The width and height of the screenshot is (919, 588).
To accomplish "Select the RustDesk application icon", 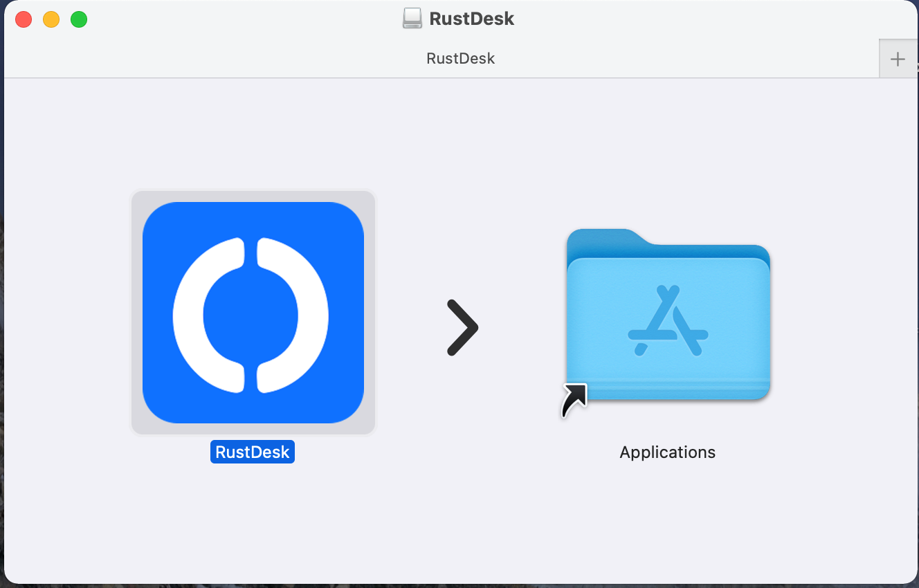I will pos(253,312).
